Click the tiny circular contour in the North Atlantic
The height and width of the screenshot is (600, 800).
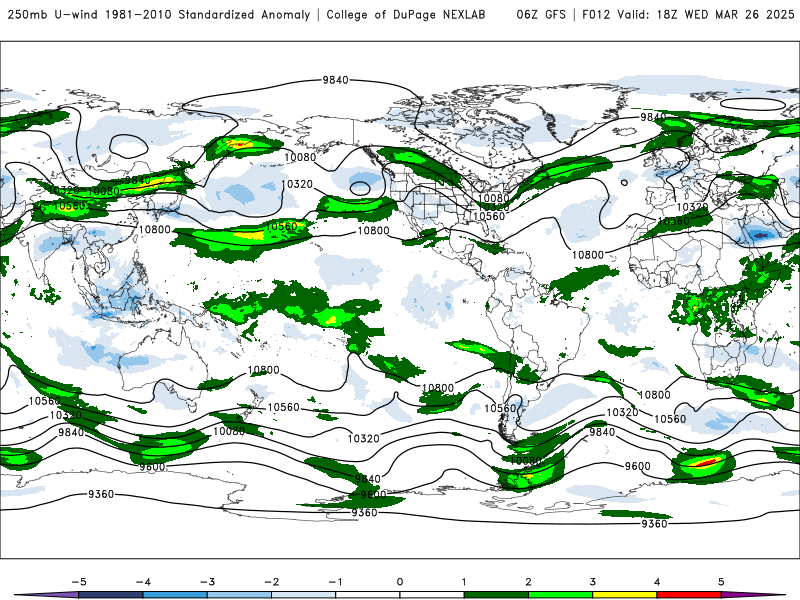click(624, 183)
